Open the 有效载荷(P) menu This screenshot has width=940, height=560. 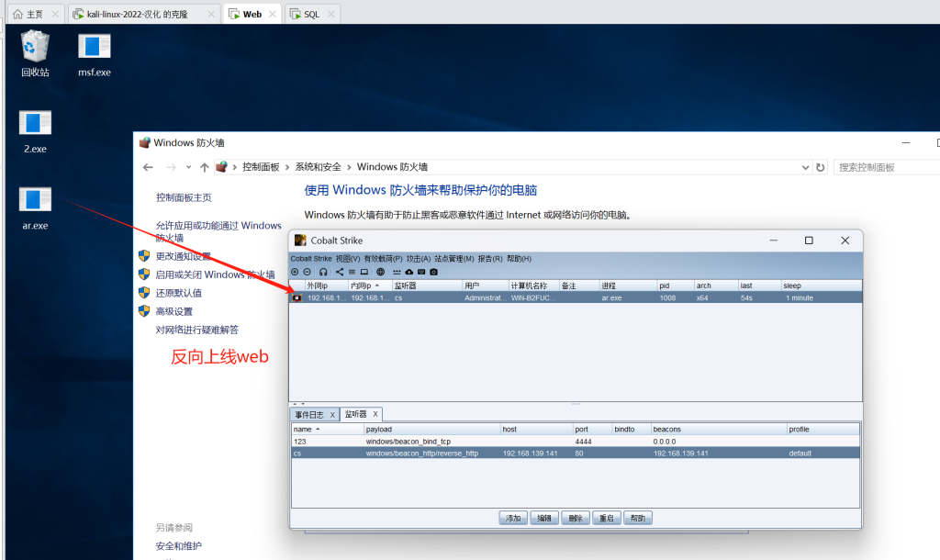[383, 259]
